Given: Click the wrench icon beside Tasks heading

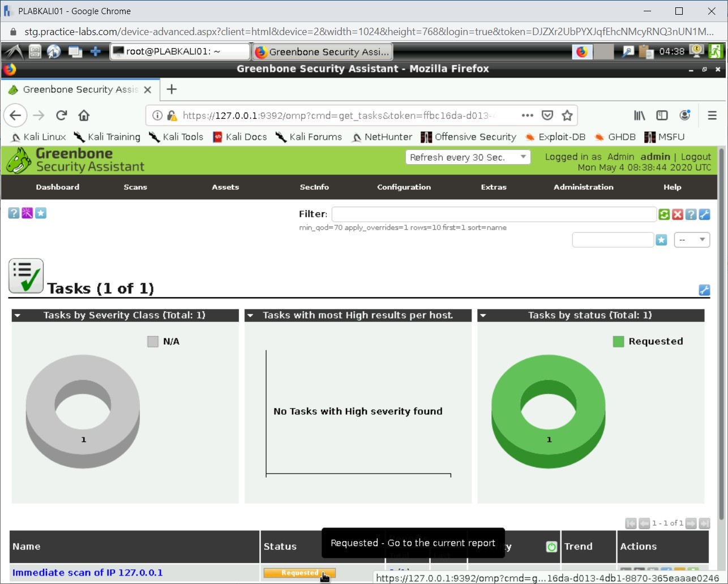Looking at the screenshot, I should 704,290.
